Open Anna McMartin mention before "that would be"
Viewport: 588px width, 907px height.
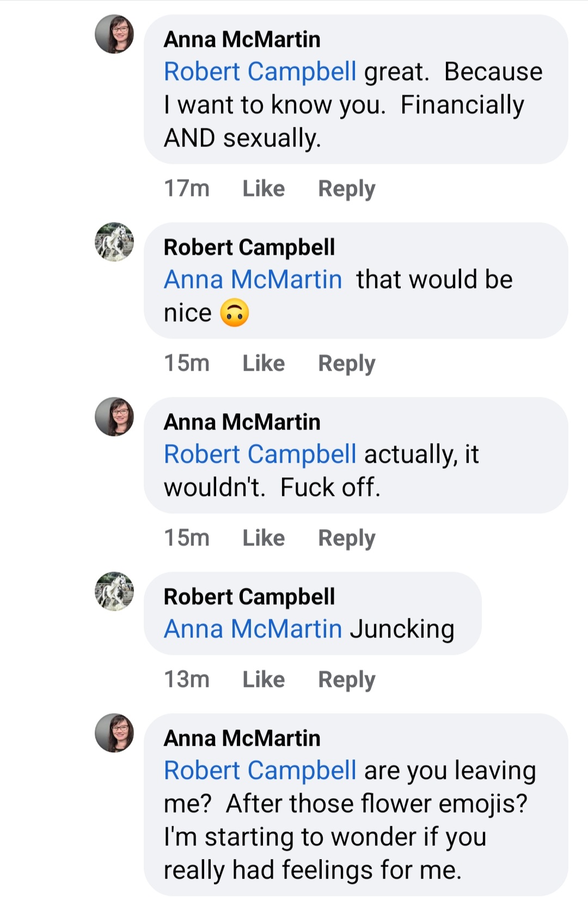coord(253,280)
